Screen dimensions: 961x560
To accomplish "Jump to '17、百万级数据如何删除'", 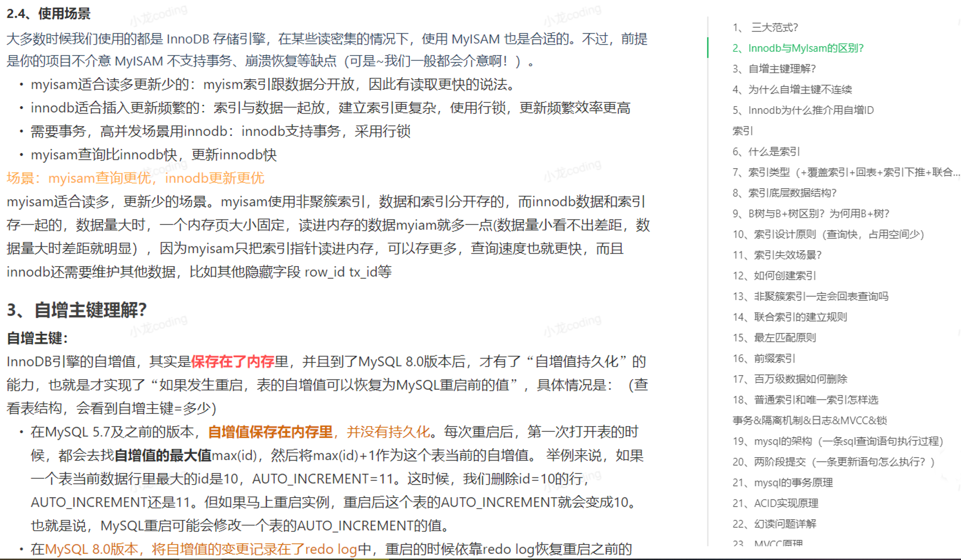I will (790, 378).
